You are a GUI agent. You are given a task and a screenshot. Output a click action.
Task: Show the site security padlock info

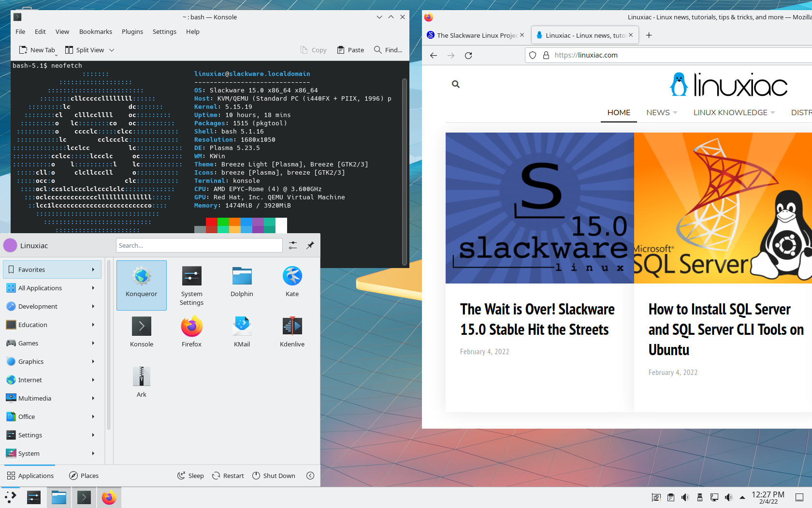pyautogui.click(x=546, y=55)
